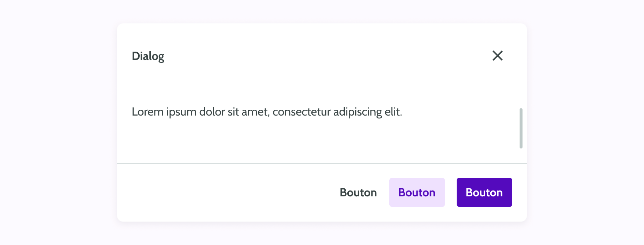Click the overlay outside the dialog
Image resolution: width=644 pixels, height=245 pixels.
(x=55, y=122)
